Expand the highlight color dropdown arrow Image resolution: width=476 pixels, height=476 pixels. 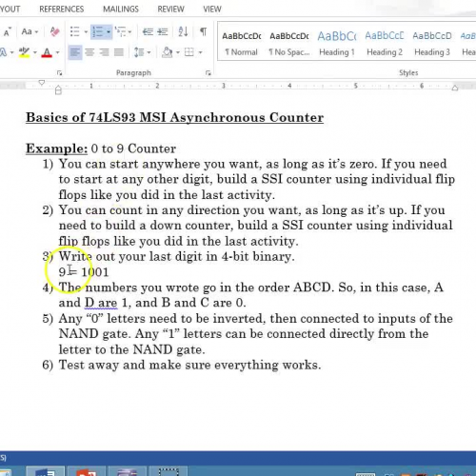tap(35, 52)
